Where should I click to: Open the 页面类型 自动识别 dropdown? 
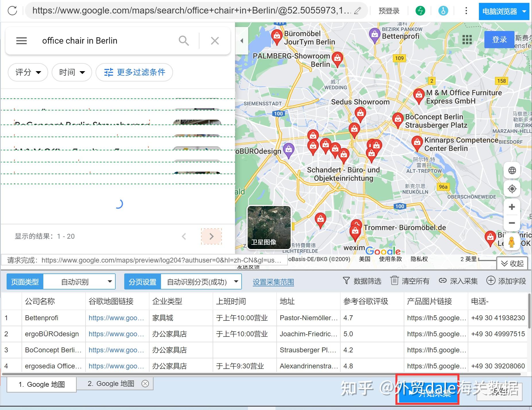coord(79,282)
